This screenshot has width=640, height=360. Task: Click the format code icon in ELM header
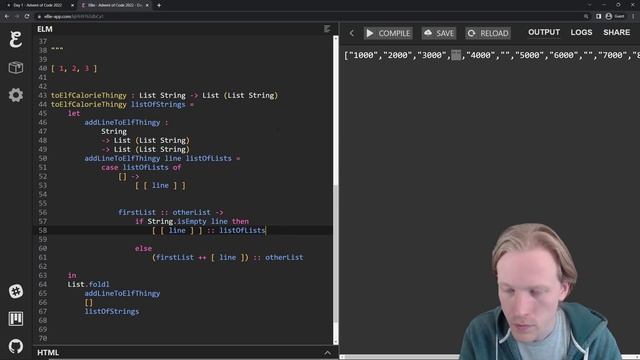[327, 29]
